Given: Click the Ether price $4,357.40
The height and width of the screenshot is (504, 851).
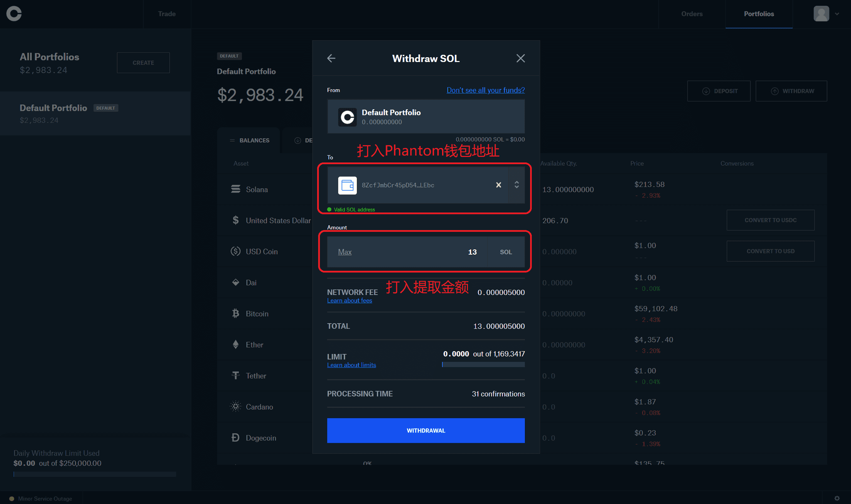Looking at the screenshot, I should (x=654, y=339).
